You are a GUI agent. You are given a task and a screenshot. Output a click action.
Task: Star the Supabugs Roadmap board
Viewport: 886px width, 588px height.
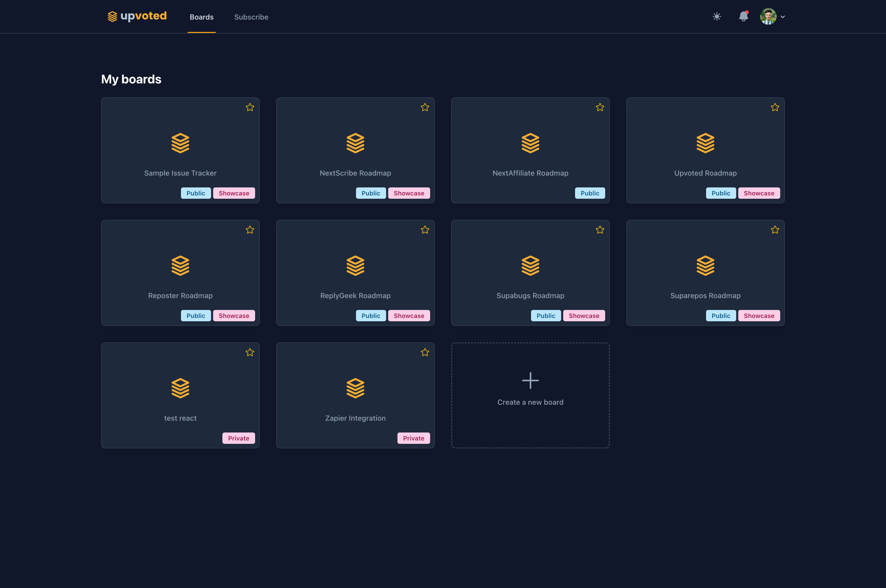tap(600, 230)
